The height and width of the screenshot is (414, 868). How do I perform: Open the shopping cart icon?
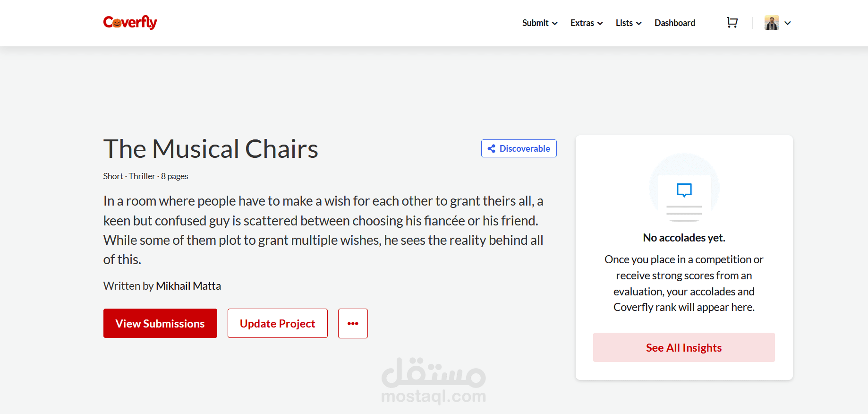tap(732, 23)
